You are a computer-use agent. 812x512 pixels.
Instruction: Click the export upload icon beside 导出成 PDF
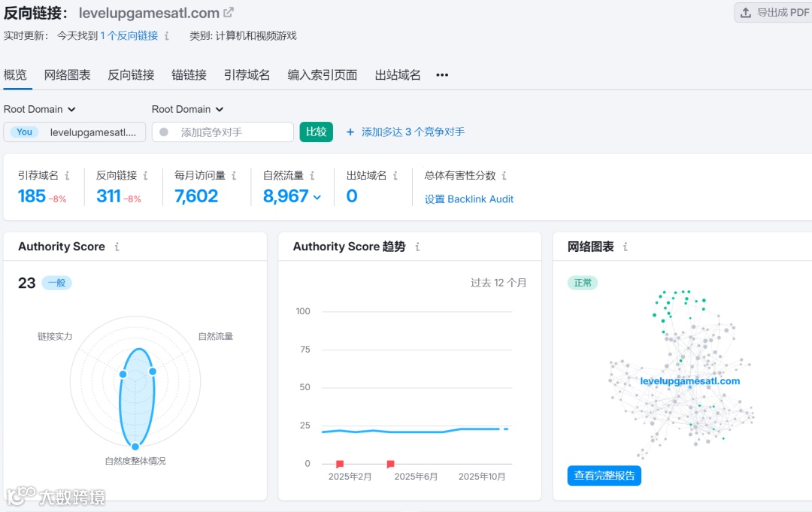click(746, 13)
